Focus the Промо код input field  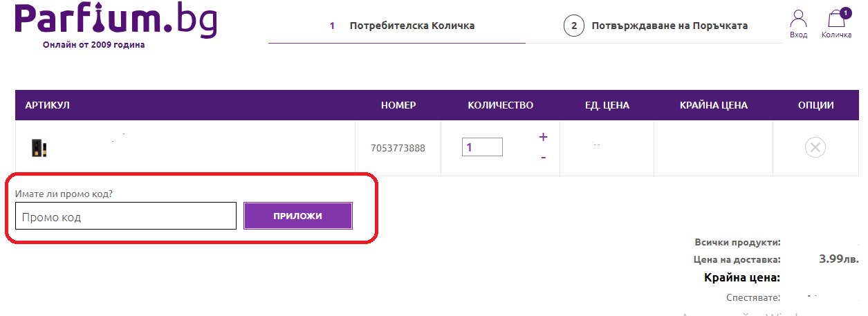(126, 216)
